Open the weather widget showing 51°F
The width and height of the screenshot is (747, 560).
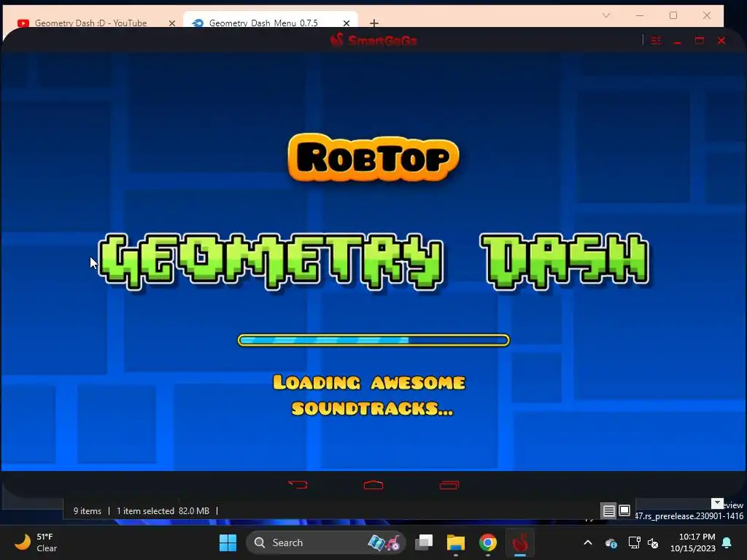coord(36,542)
